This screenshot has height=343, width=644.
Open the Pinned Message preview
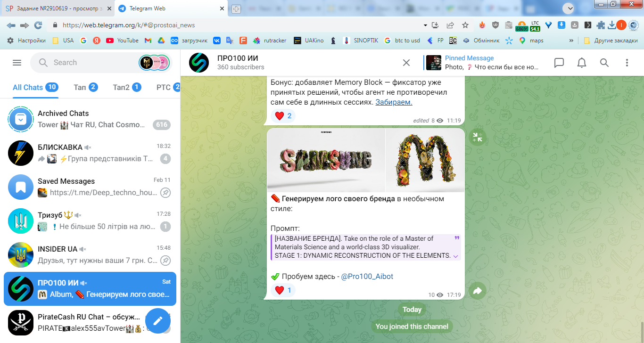click(482, 63)
